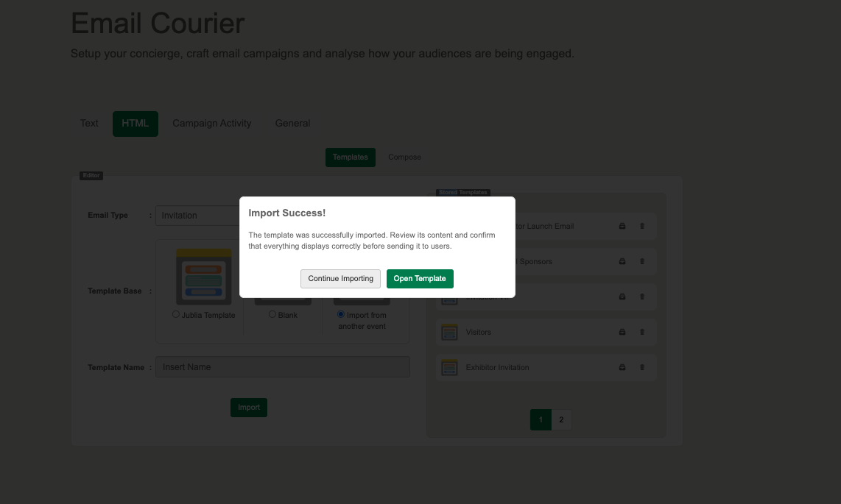Click the Stored Templates panel label
Viewport: 841px width, 504px height.
(x=463, y=192)
